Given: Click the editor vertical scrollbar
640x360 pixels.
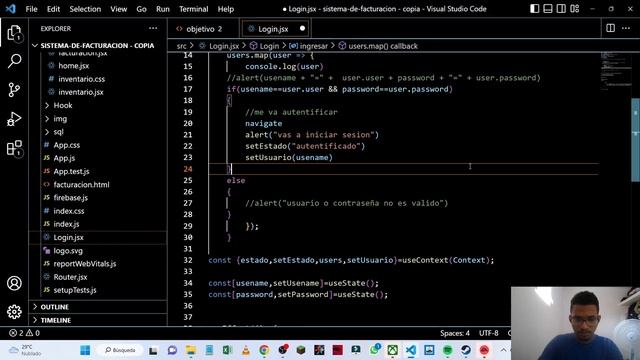Looking at the screenshot, I should point(636,140).
